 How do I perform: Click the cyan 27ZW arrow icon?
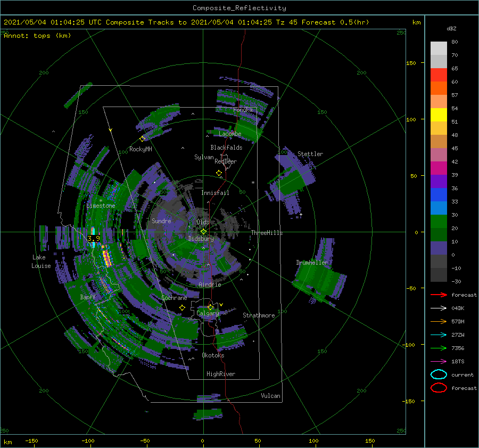439,335
